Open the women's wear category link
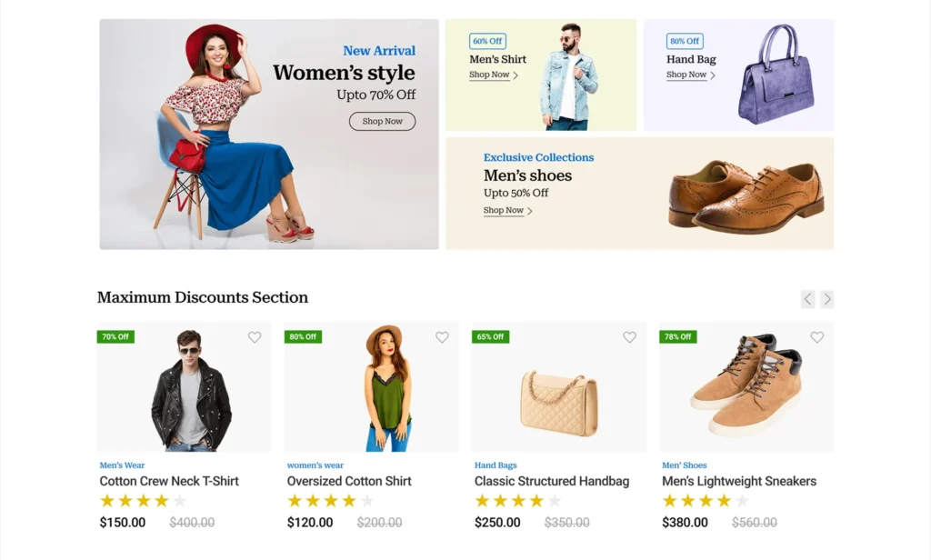Viewport: 931px width, 560px height. tap(315, 465)
